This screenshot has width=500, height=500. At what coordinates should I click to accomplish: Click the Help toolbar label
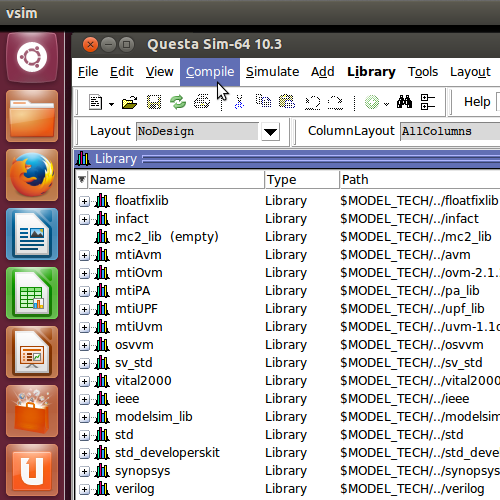(477, 102)
